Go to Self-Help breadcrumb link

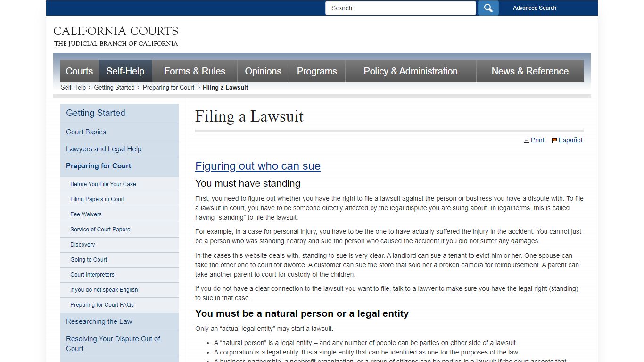(73, 88)
